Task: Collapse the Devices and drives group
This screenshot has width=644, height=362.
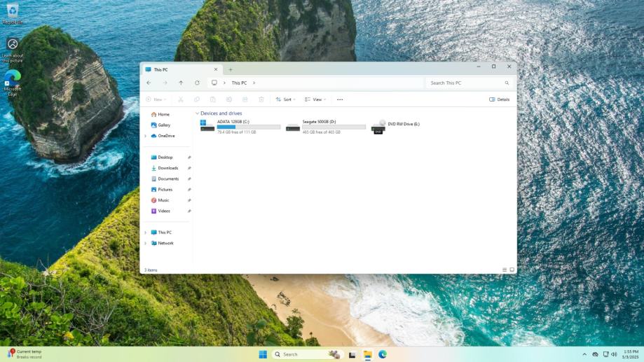Action: [x=197, y=113]
